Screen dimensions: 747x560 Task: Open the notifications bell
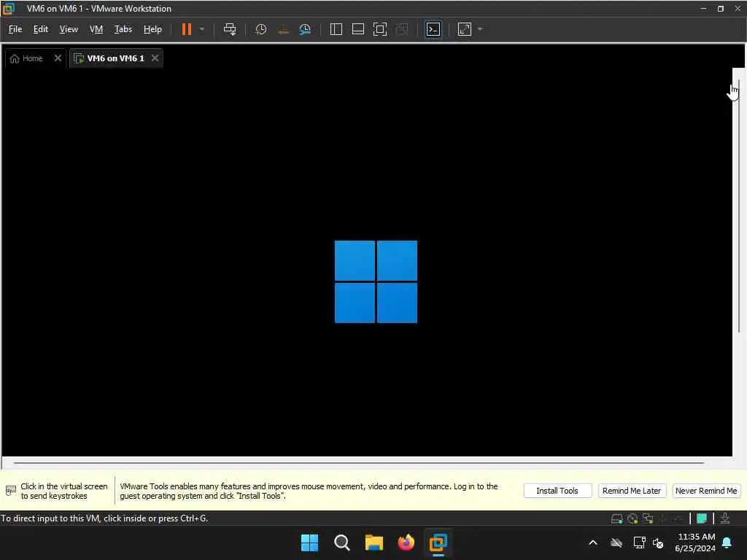727,542
